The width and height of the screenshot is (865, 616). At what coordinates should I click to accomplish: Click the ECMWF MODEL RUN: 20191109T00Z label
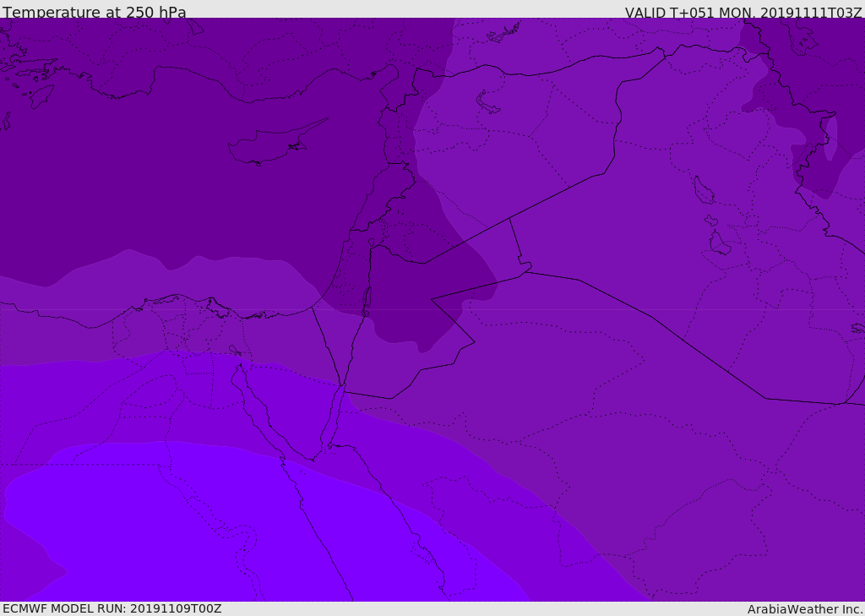[112, 608]
